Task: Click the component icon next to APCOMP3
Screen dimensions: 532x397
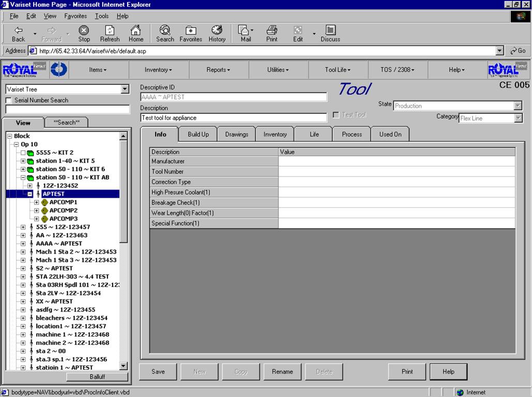Action: 44,219
